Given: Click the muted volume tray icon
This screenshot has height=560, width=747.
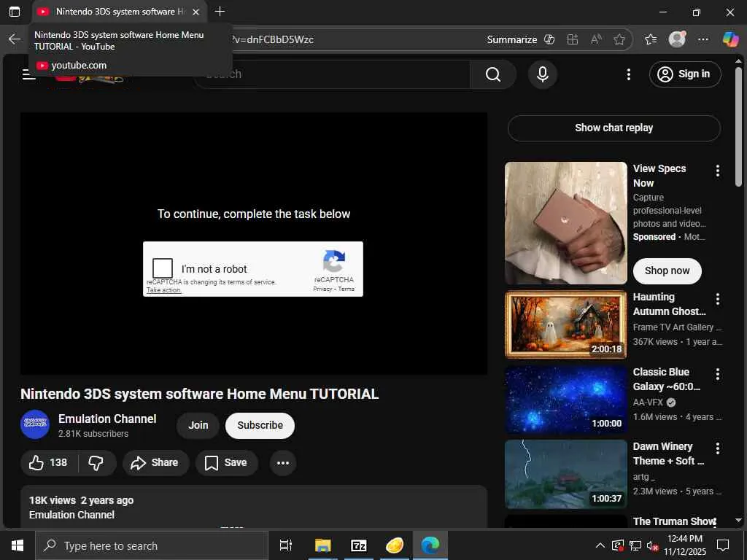Looking at the screenshot, I should 652,545.
